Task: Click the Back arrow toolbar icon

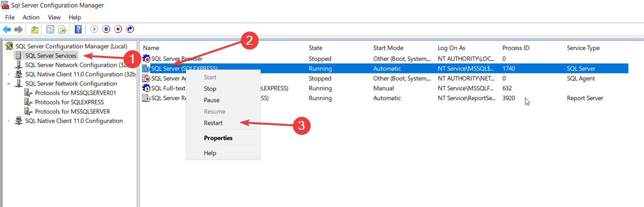Action: [7, 29]
